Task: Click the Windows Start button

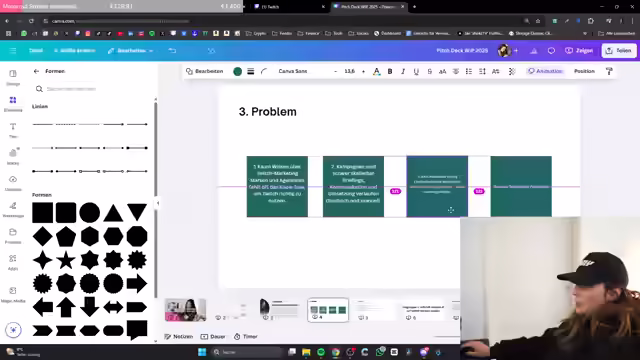Action: 202,352
